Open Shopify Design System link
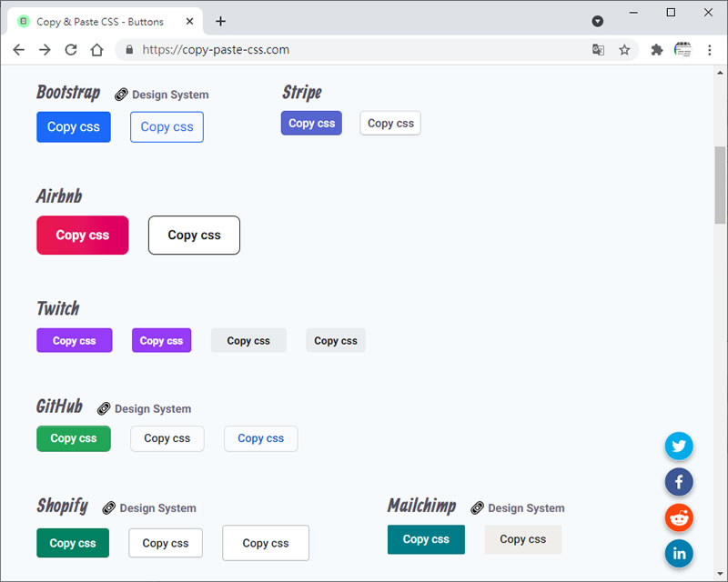The height and width of the screenshot is (582, 728). coord(157,508)
